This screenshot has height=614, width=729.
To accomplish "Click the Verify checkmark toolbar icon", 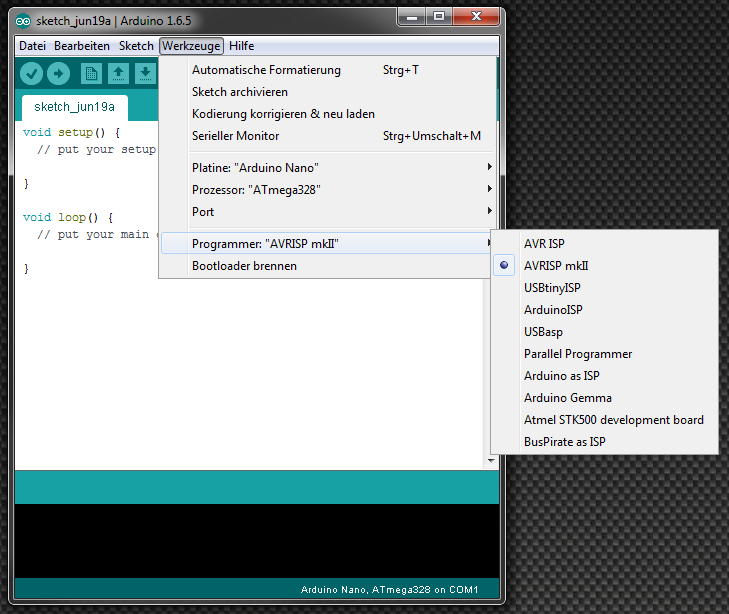I will click(x=31, y=73).
